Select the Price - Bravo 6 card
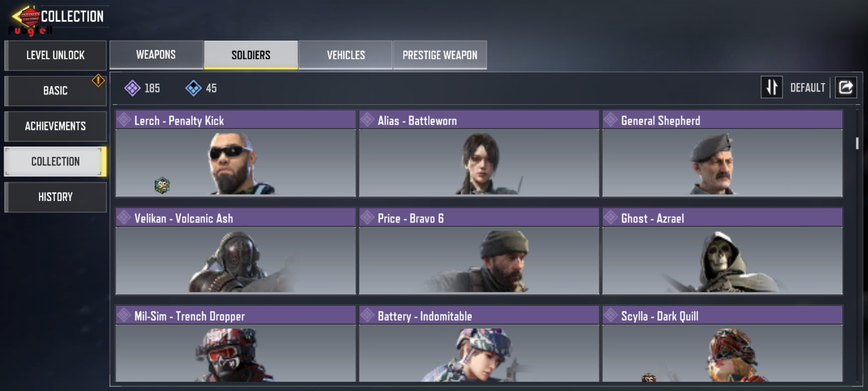This screenshot has width=868, height=391. point(479,251)
